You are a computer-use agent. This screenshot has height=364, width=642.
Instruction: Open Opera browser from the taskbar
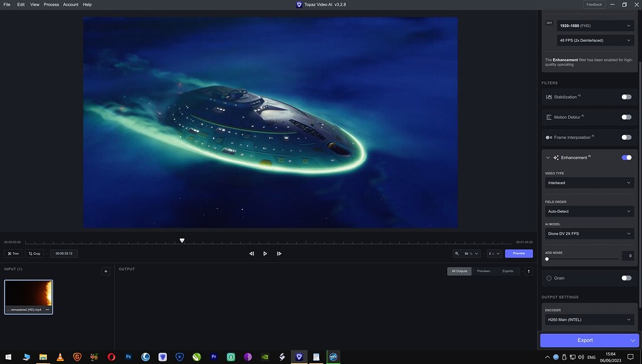coord(112,357)
